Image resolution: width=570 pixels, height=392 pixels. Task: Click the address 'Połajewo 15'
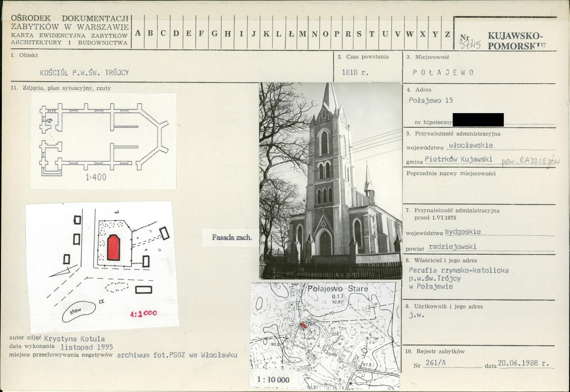[x=431, y=100]
